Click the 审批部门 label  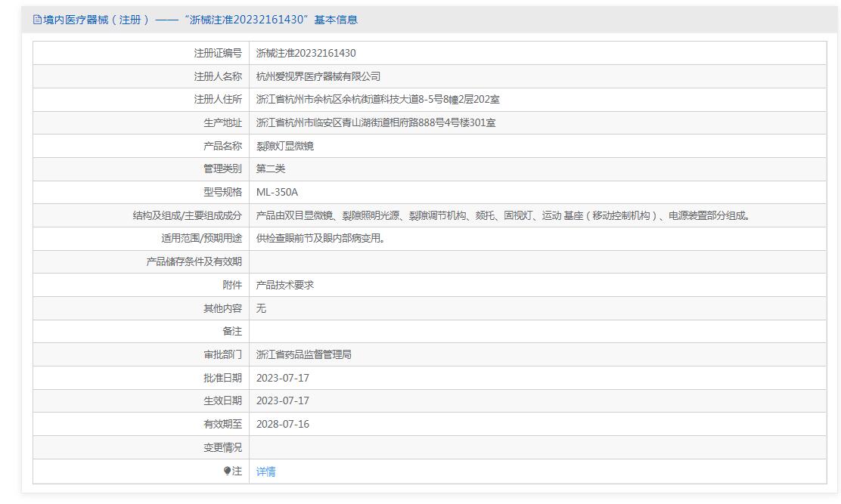click(x=222, y=354)
